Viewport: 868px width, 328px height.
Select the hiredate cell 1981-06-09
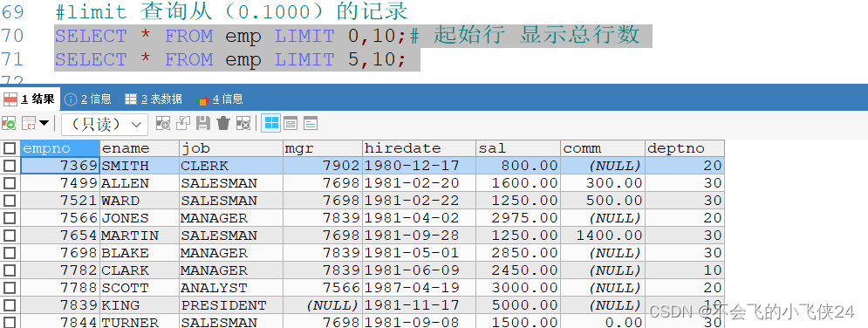pos(419,270)
